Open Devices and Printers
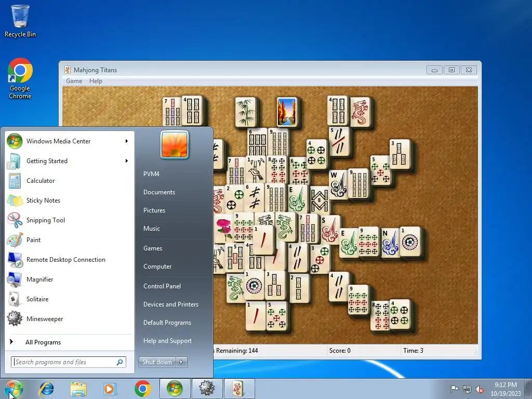 point(170,304)
